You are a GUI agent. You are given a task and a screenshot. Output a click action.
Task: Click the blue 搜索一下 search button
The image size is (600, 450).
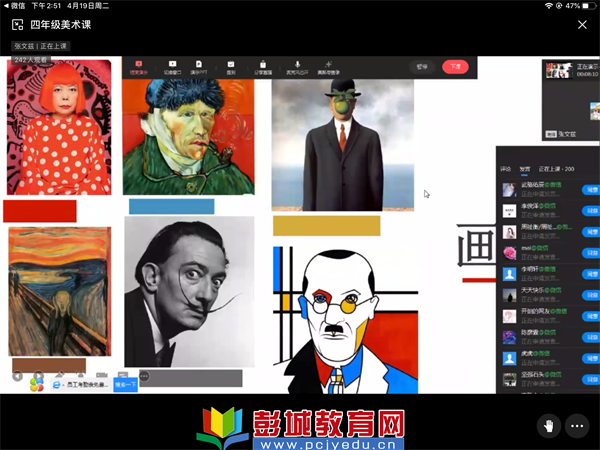tap(126, 385)
